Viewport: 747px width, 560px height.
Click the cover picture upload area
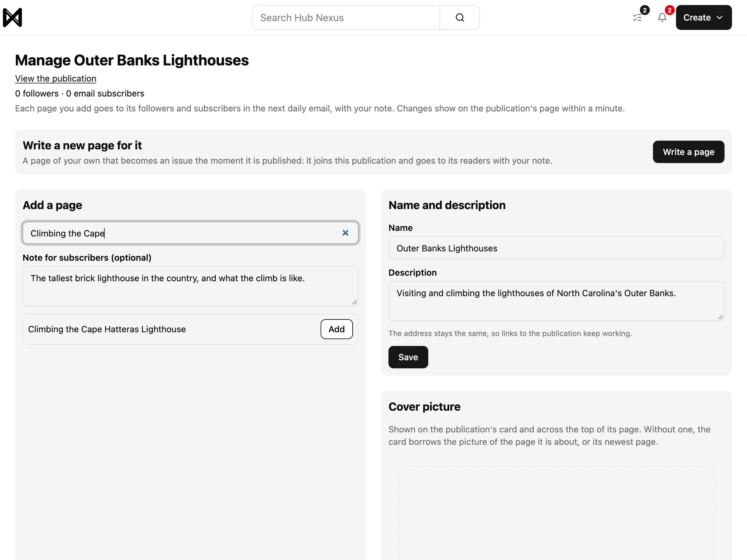pyautogui.click(x=556, y=513)
